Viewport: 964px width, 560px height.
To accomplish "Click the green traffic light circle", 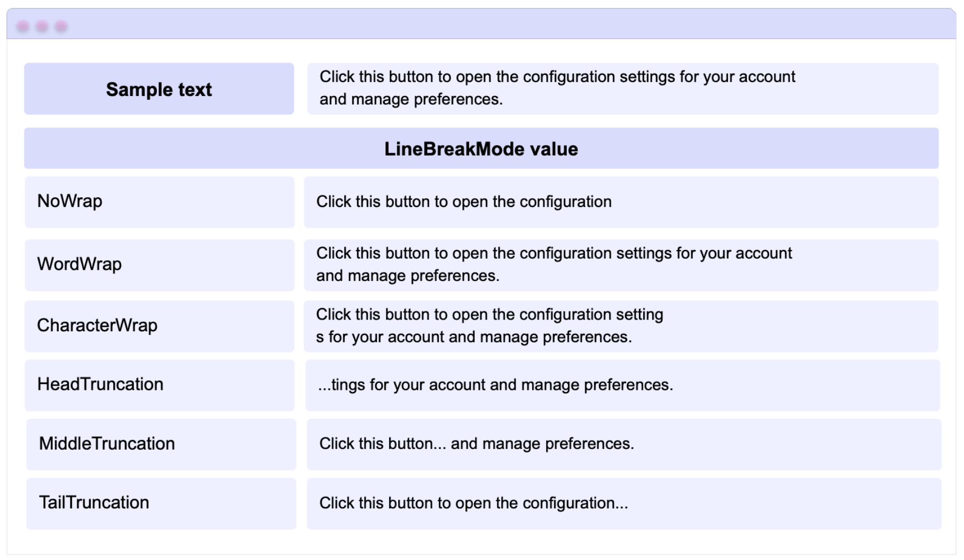I will click(x=60, y=25).
